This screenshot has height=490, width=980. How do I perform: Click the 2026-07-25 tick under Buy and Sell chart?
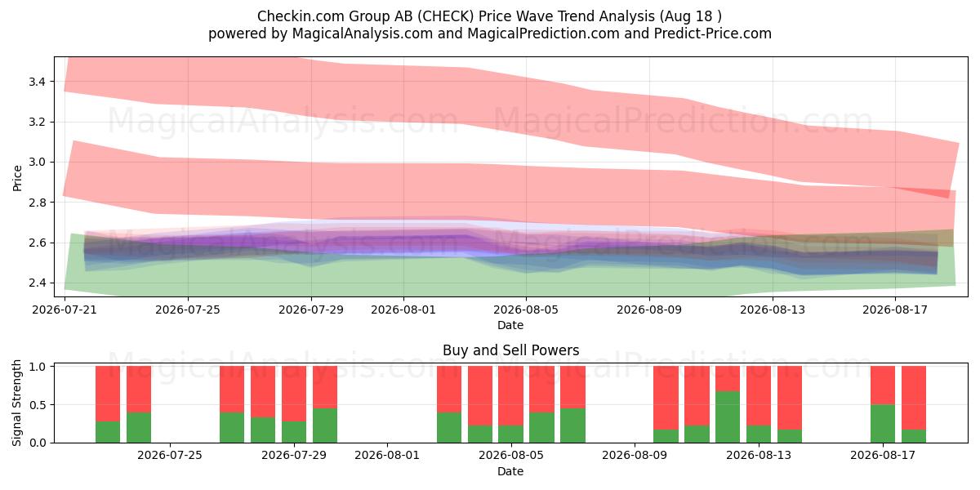[x=170, y=456]
